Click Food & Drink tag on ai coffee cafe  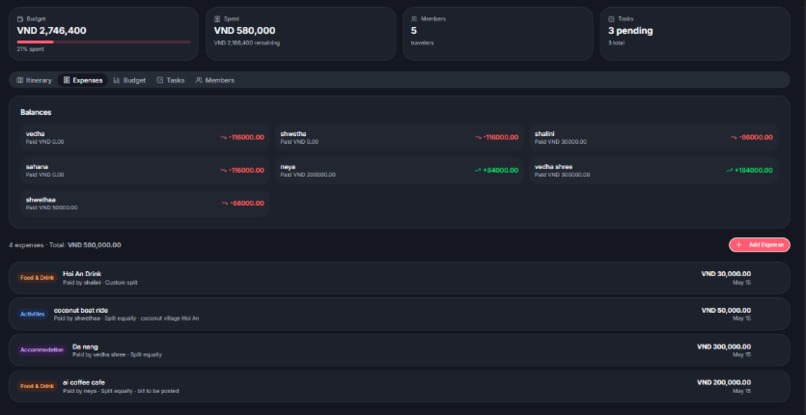point(37,386)
